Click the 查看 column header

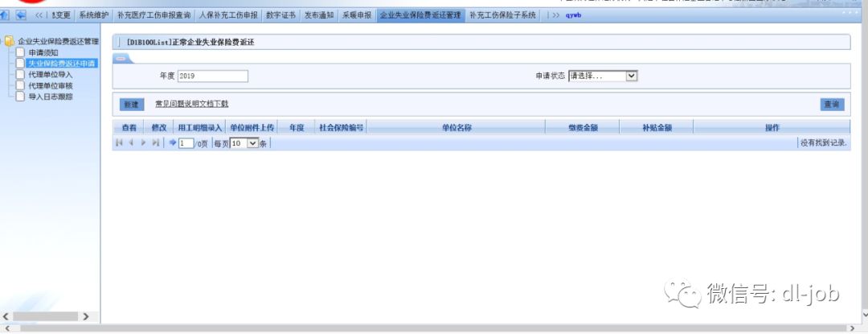[x=129, y=127]
